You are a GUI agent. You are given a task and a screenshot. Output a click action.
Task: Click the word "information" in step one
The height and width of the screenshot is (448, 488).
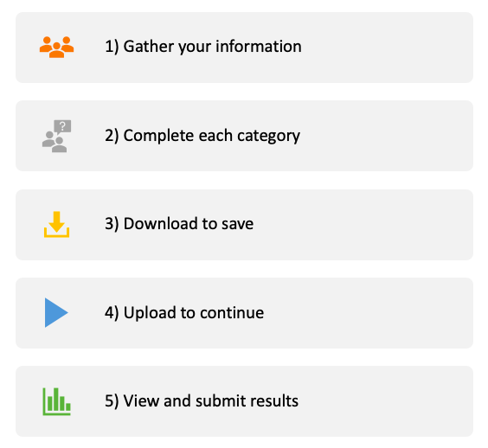[259, 46]
